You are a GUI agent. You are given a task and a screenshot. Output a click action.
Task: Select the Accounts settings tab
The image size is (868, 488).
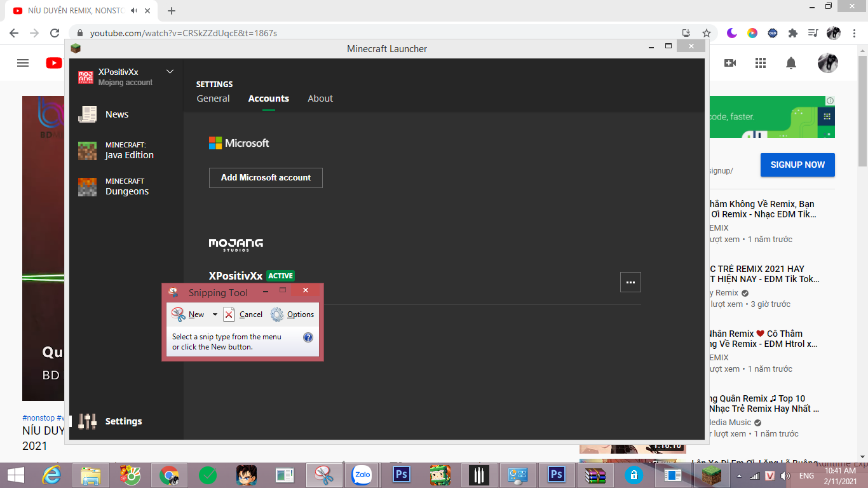(x=269, y=98)
